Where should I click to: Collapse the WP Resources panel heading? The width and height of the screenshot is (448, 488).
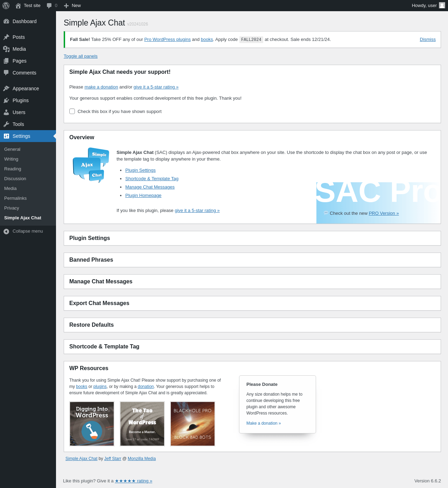tap(252, 368)
